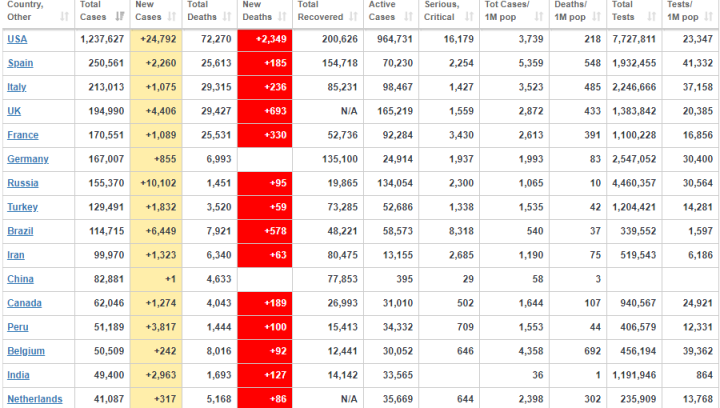Image resolution: width=720 pixels, height=408 pixels.
Task: Select UK new deaths cell +693
Action: click(x=265, y=111)
